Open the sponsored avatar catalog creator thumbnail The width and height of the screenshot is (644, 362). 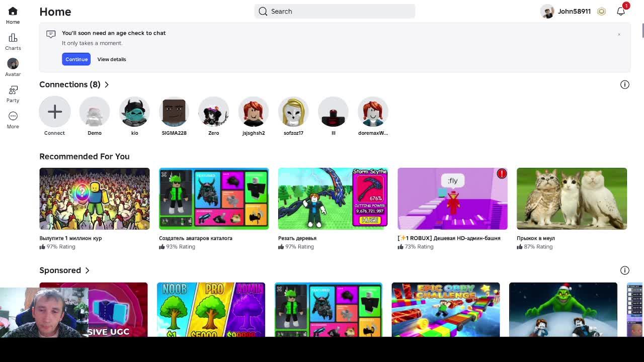click(329, 309)
